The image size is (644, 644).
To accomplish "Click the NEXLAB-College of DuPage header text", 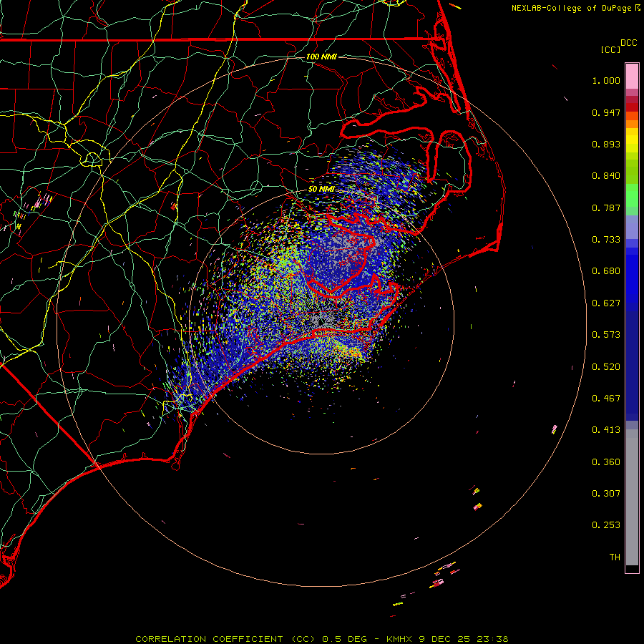I will click(571, 8).
